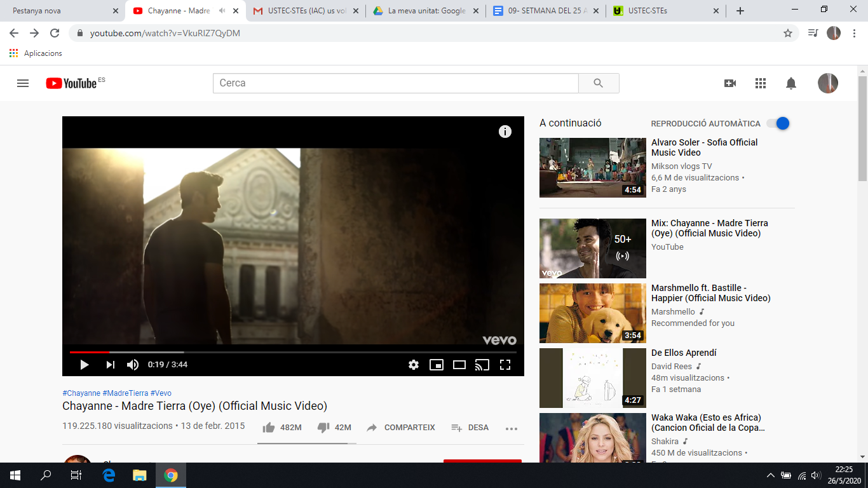
Task: Enter full screen mode
Action: coord(505,365)
